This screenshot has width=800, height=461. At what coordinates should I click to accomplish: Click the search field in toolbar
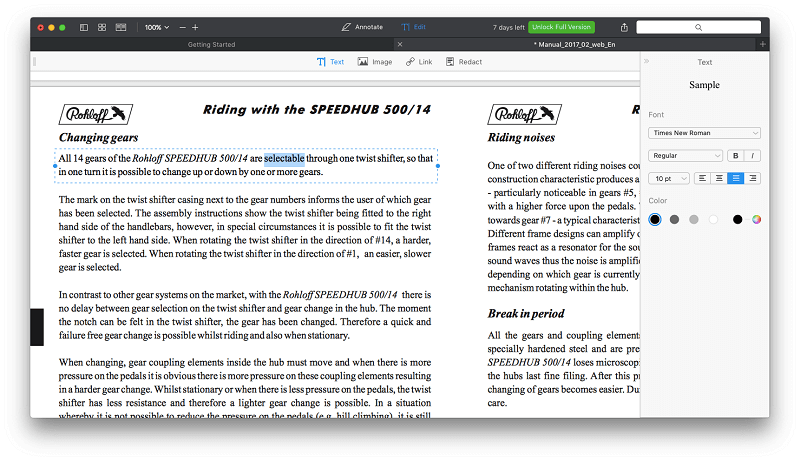pyautogui.click(x=698, y=28)
